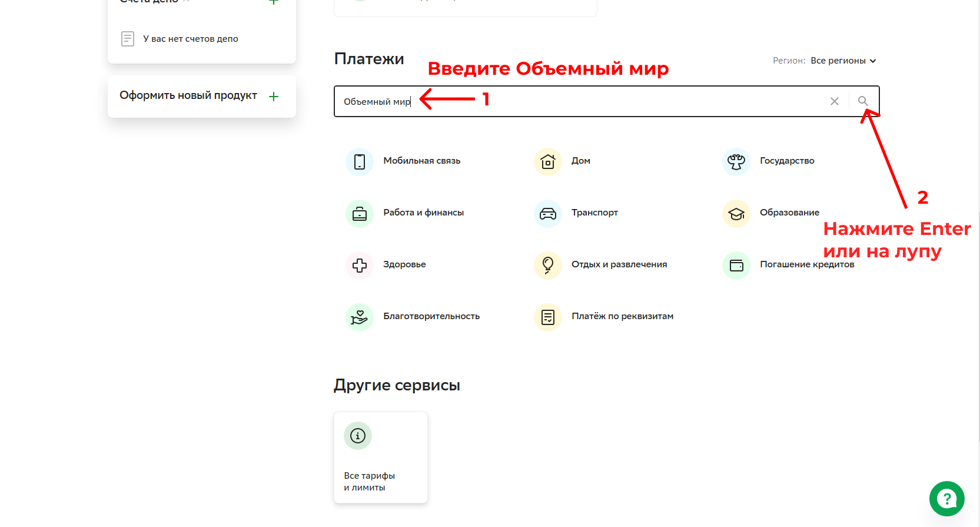The image size is (980, 527).
Task: Click the graduation cap icon for Образование
Action: tap(736, 213)
